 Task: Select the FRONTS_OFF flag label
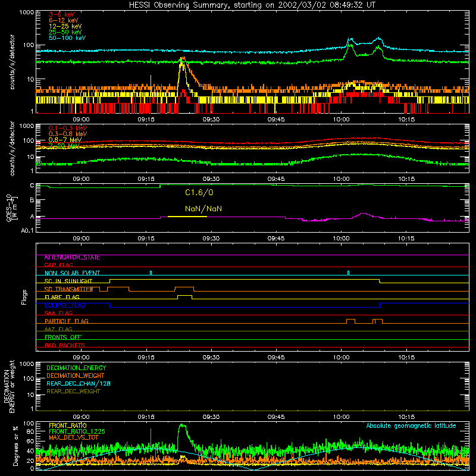click(x=63, y=337)
